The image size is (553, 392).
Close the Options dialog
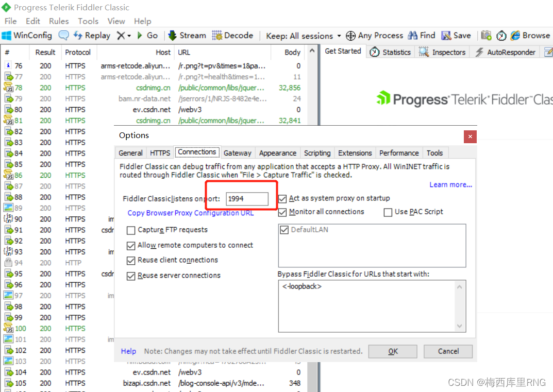(470, 137)
